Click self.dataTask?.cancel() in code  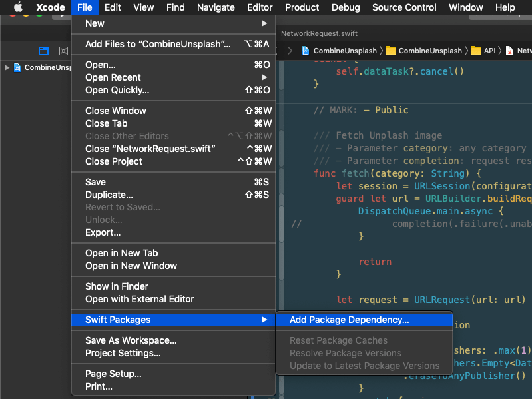399,71
